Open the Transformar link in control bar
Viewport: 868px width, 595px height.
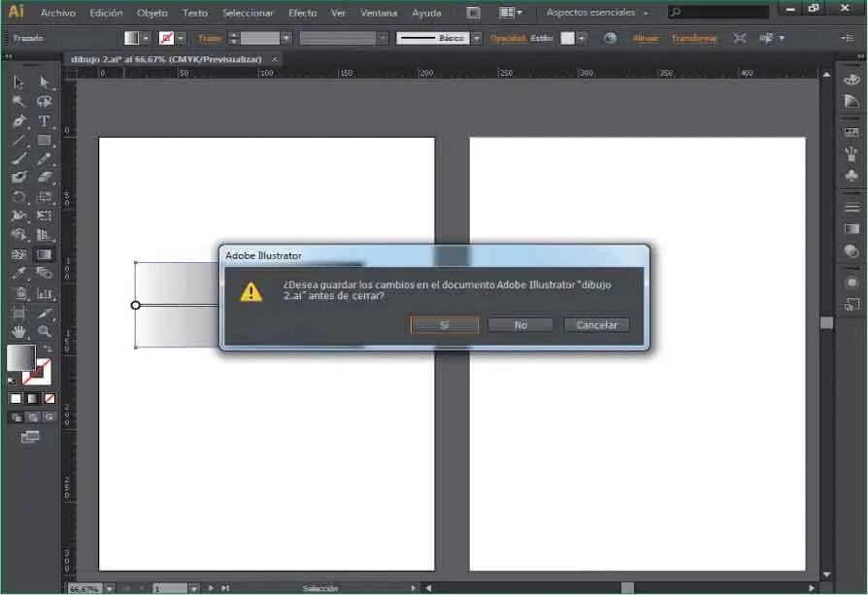tap(693, 38)
